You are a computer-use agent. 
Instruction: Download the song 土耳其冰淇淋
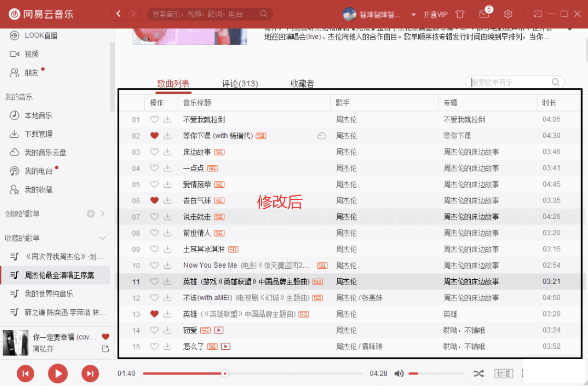click(168, 249)
